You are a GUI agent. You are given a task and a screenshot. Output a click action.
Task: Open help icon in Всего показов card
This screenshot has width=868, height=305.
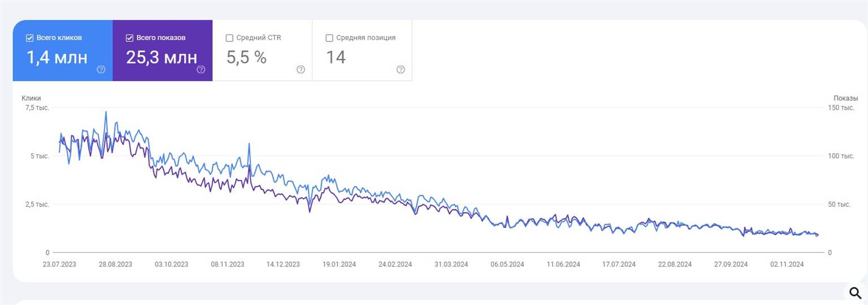coord(201,70)
